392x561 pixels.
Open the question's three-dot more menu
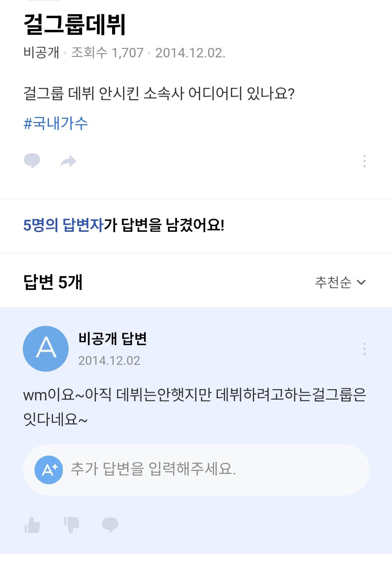[364, 161]
